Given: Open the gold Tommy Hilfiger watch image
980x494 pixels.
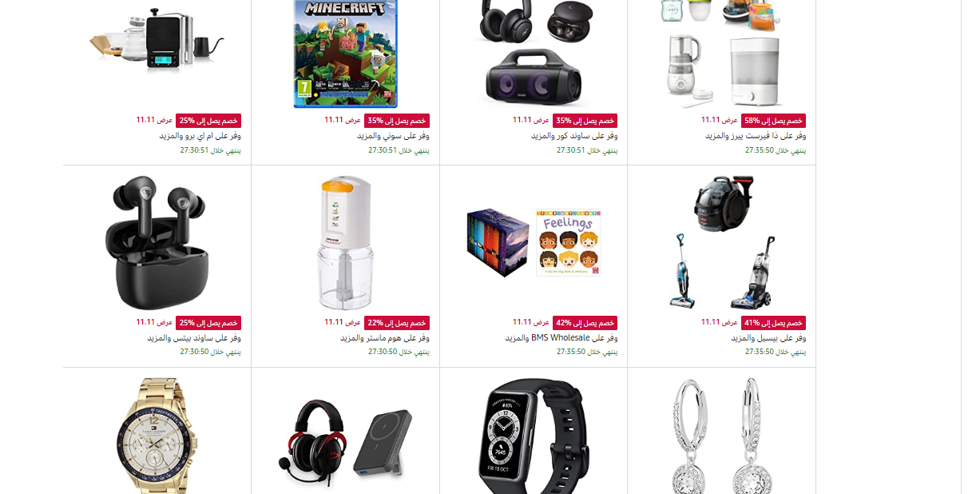Looking at the screenshot, I should (x=157, y=436).
